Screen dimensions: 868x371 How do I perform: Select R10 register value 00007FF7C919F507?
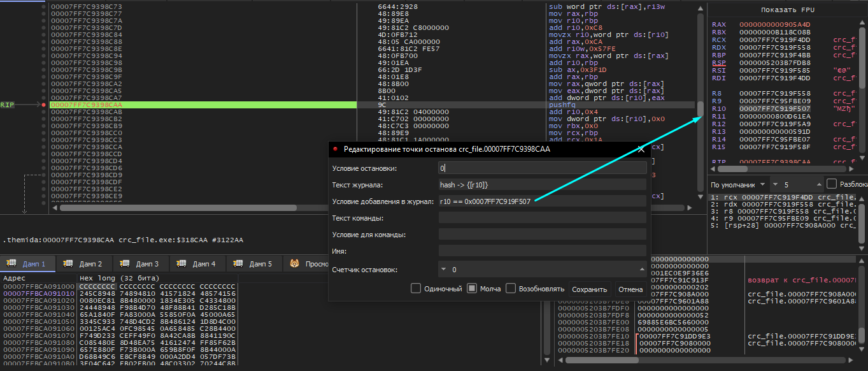(775, 109)
